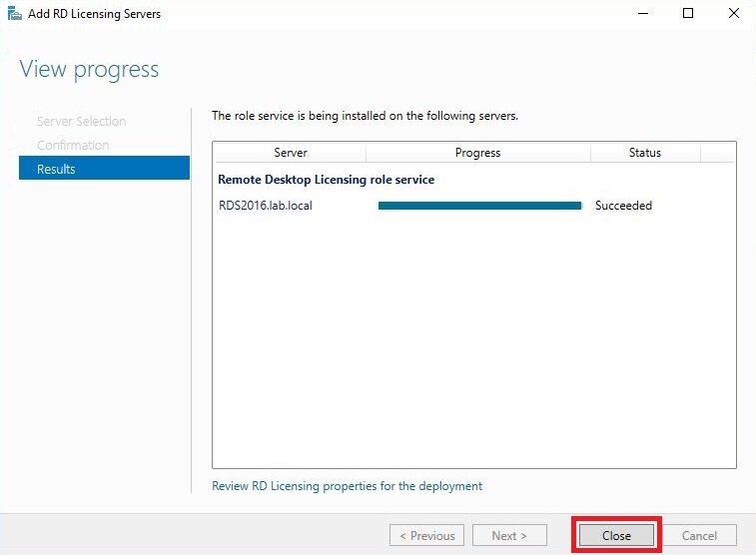Click the Progress column header

click(x=477, y=153)
